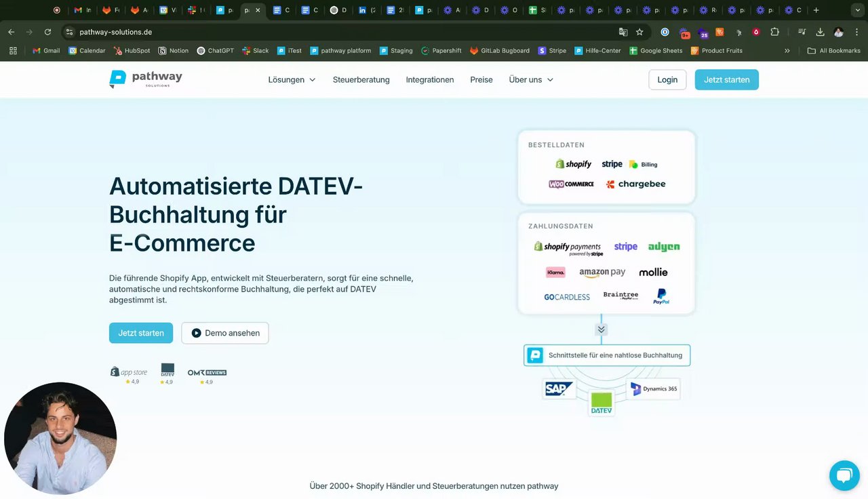The width and height of the screenshot is (868, 499).
Task: Close the active pathway tab
Action: tap(258, 10)
